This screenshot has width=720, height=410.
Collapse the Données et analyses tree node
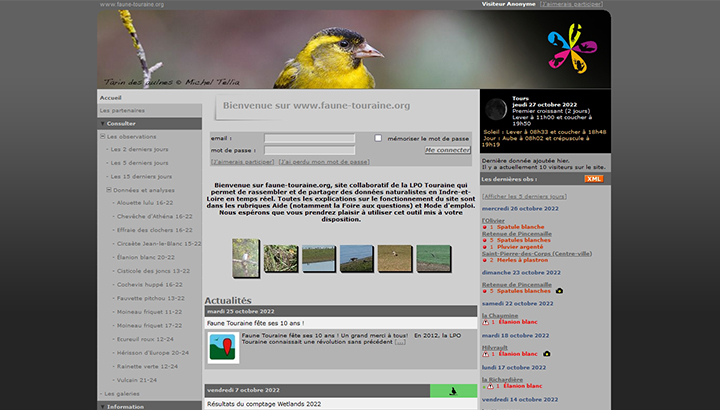point(109,190)
